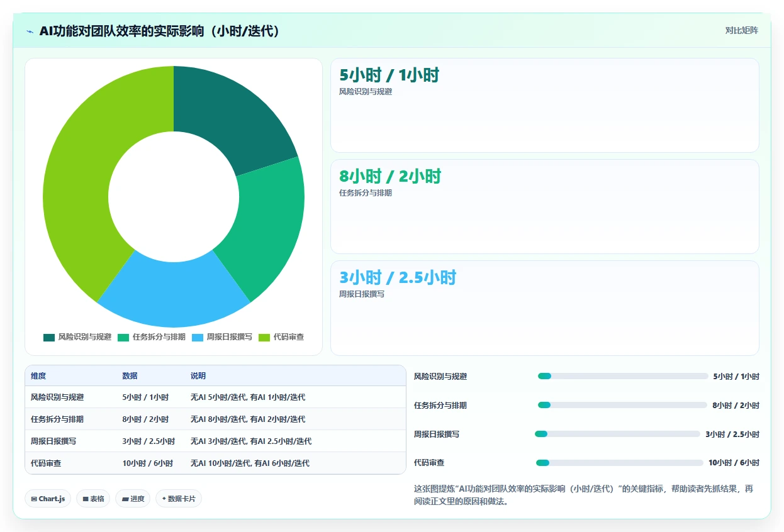Click description 无AI 5小时/迭代, 有AI 1小时/迭代
The height and width of the screenshot is (532, 784).
coord(248,397)
